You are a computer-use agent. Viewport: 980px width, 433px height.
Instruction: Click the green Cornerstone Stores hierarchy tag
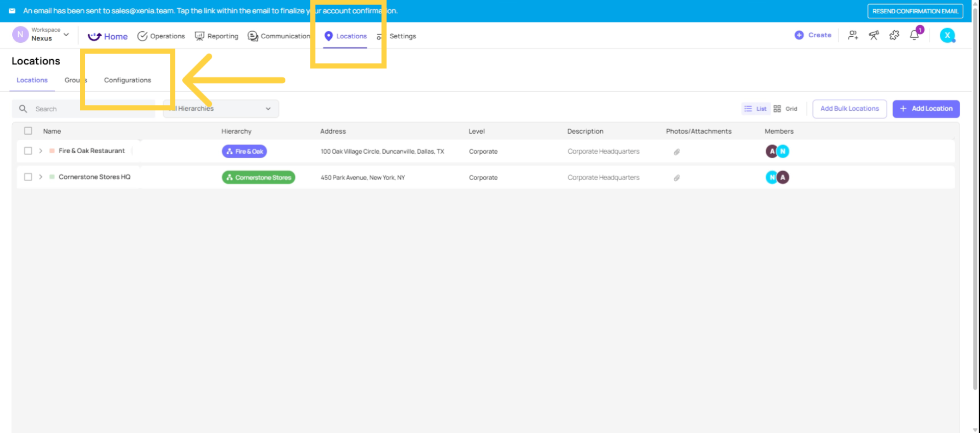coord(258,178)
